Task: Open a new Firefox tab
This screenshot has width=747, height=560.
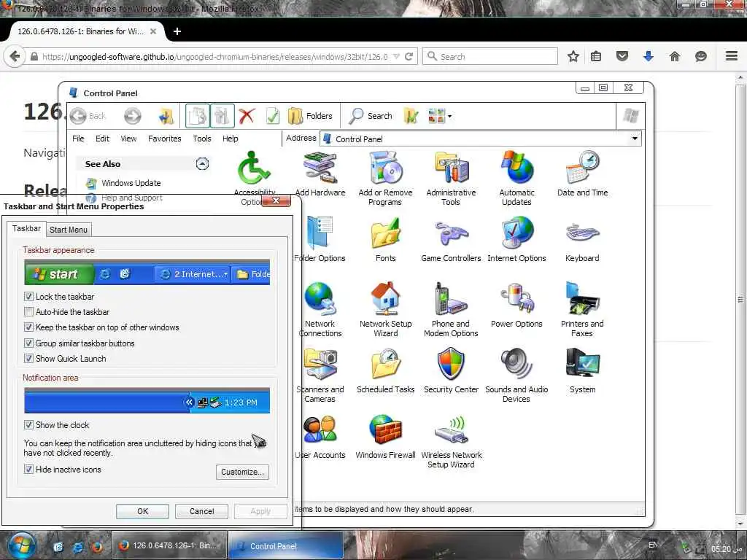Action: [x=177, y=31]
